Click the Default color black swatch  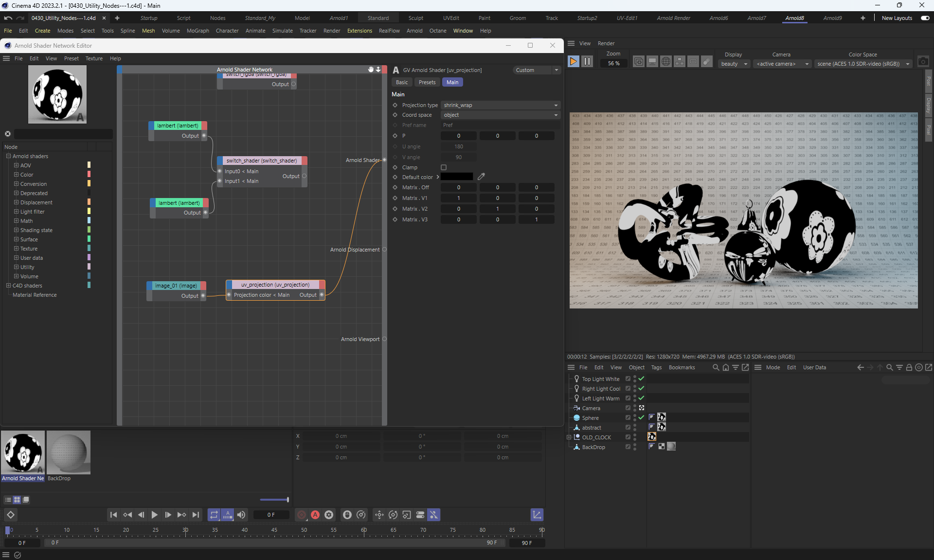coord(456,177)
